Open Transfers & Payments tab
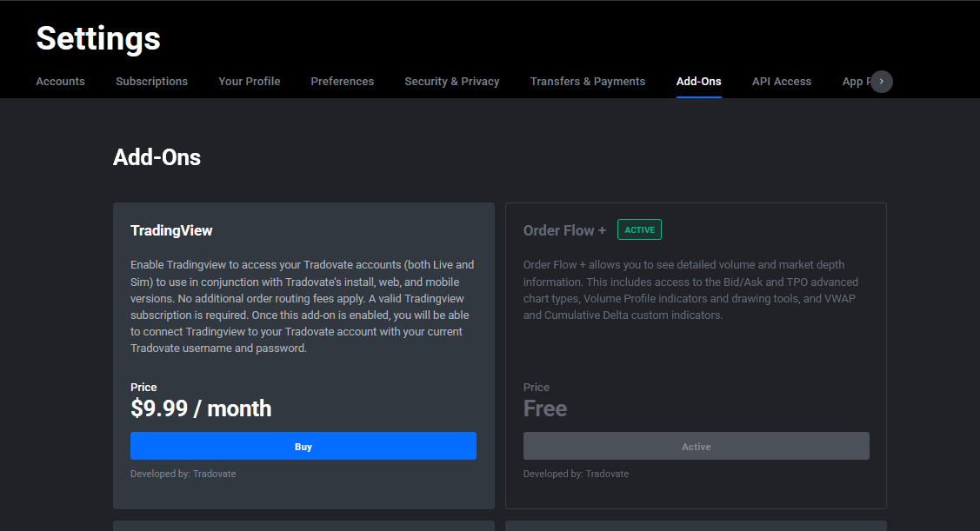Viewport: 980px width, 531px height. 588,81
